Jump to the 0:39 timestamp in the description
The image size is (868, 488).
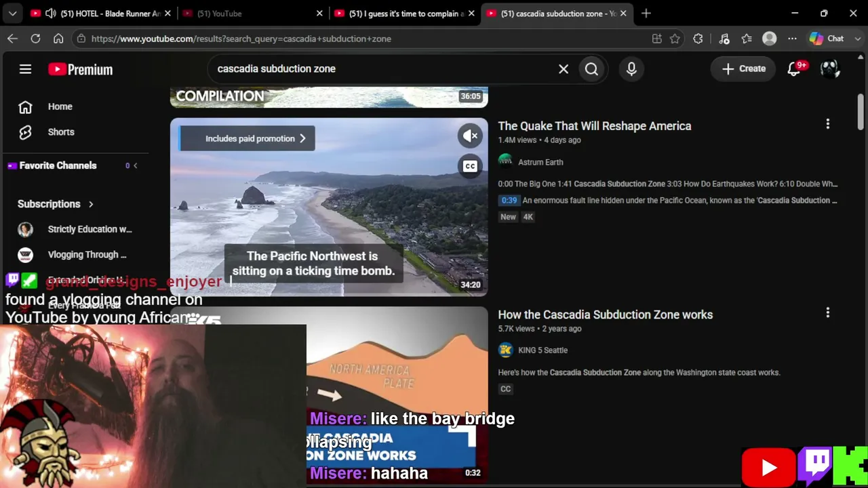(x=509, y=201)
